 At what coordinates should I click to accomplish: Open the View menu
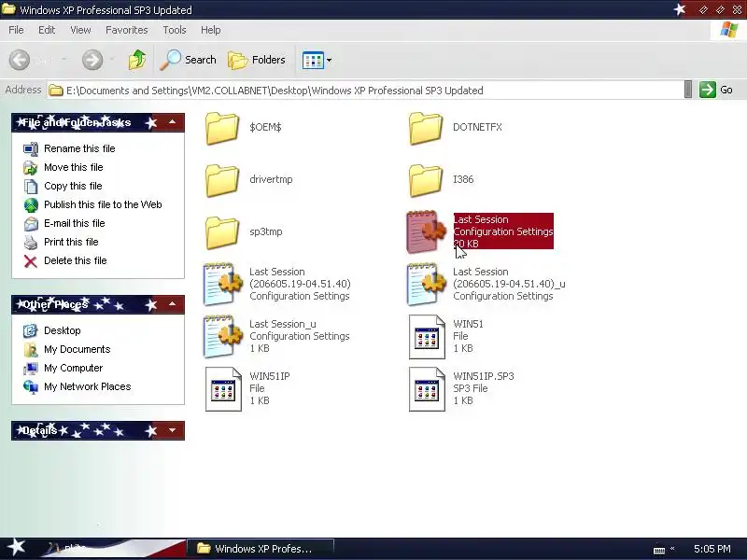pos(80,30)
